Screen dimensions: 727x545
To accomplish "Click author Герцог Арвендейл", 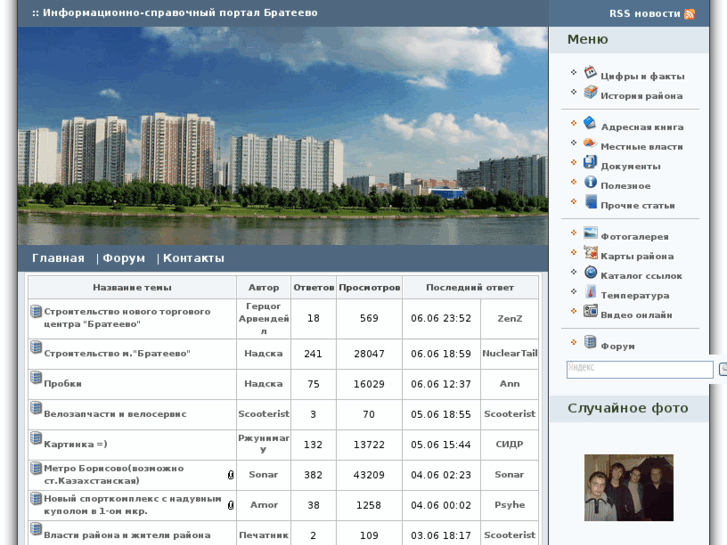I will [x=263, y=319].
